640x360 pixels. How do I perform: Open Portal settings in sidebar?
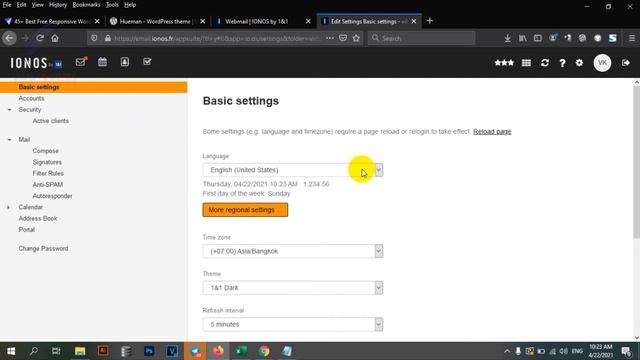pyautogui.click(x=27, y=230)
